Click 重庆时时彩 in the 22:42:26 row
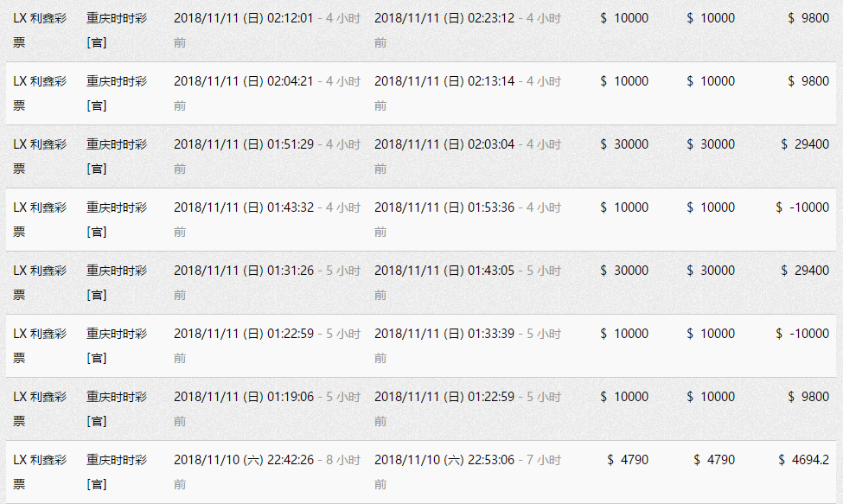The width and height of the screenshot is (843, 504). 117,460
